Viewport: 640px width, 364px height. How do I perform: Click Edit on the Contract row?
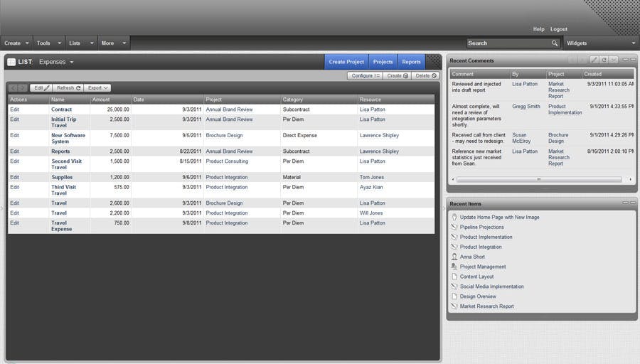(15, 109)
